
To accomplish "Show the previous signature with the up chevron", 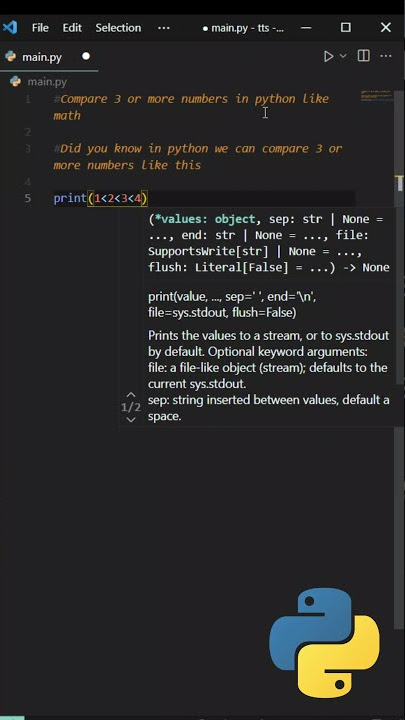I will point(131,395).
